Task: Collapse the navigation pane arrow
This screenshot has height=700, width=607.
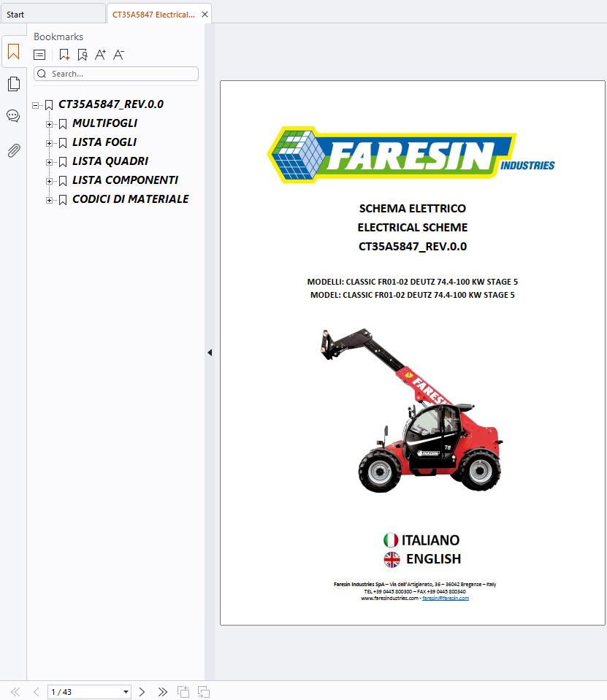Action: tap(210, 352)
